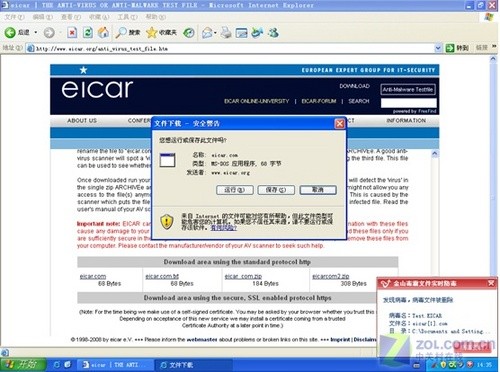
Task: Click the Anti-Malware Testfile button
Action: pos(408,89)
